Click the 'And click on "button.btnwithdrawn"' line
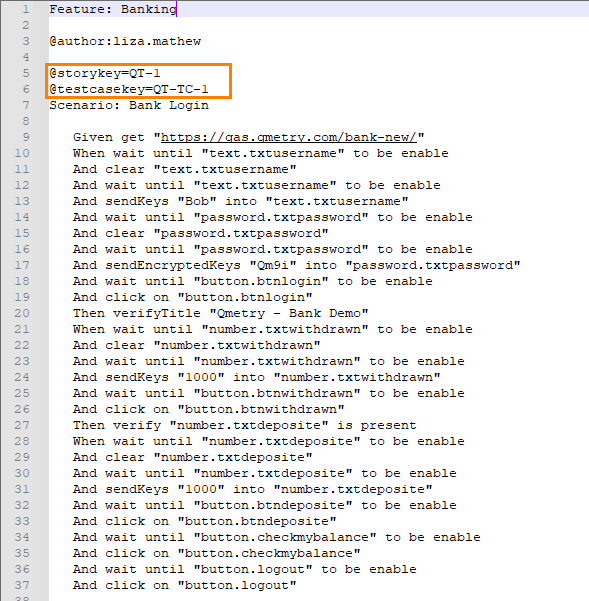Screen dimensions: 589x601 coord(209,409)
